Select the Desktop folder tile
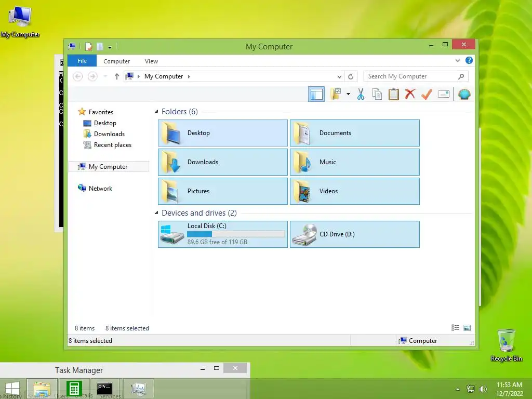532x399 pixels. [x=223, y=133]
